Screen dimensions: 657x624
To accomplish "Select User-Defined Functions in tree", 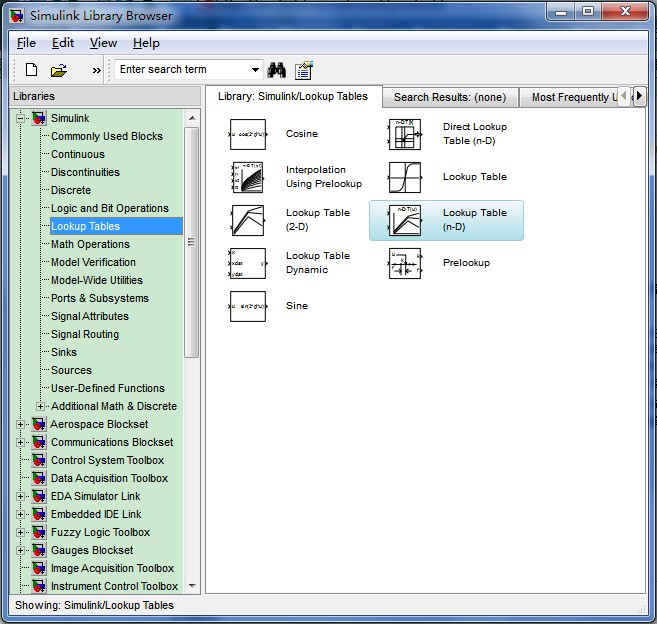I will pos(108,388).
